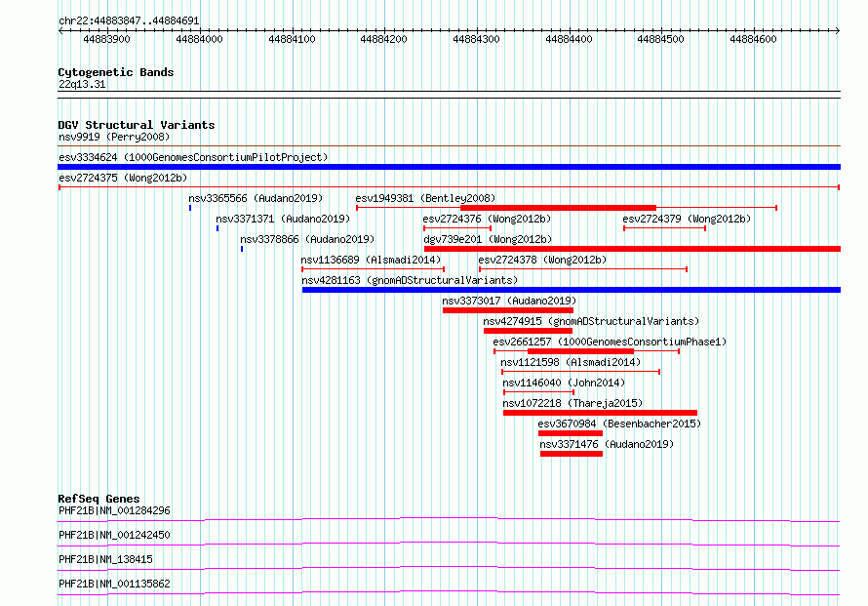The height and width of the screenshot is (606, 868).
Task: Click the small blue nsv3365566 marker
Action: click(x=190, y=208)
